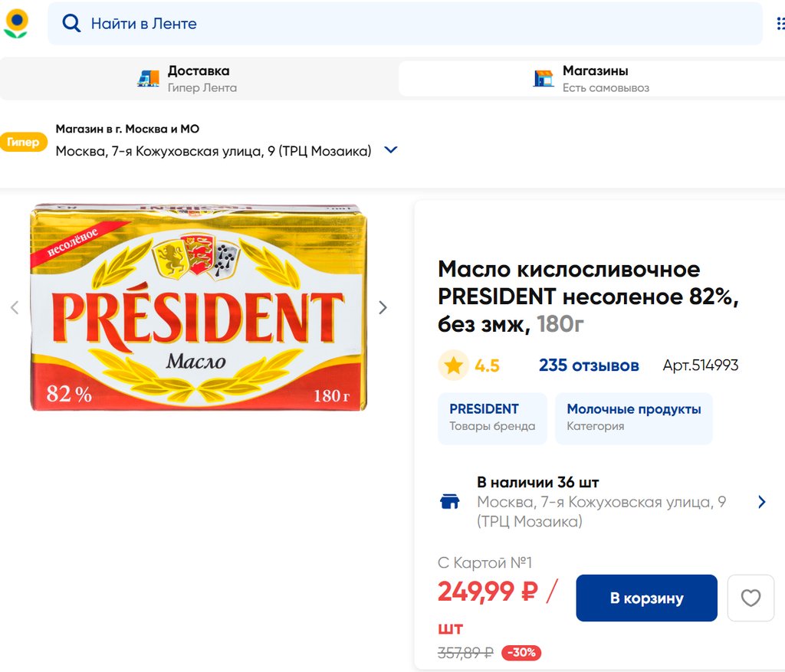Open the grid menu icon at top right
Image resolution: width=785 pixels, height=672 pixels.
[x=780, y=24]
